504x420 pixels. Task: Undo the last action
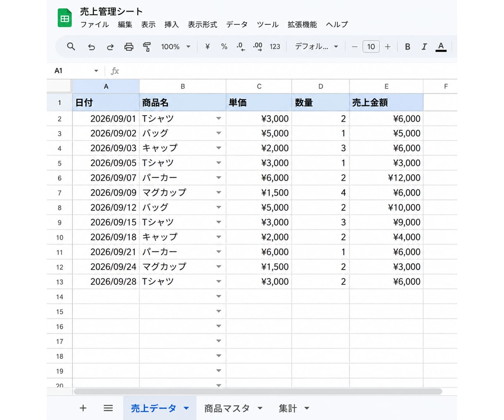click(91, 47)
